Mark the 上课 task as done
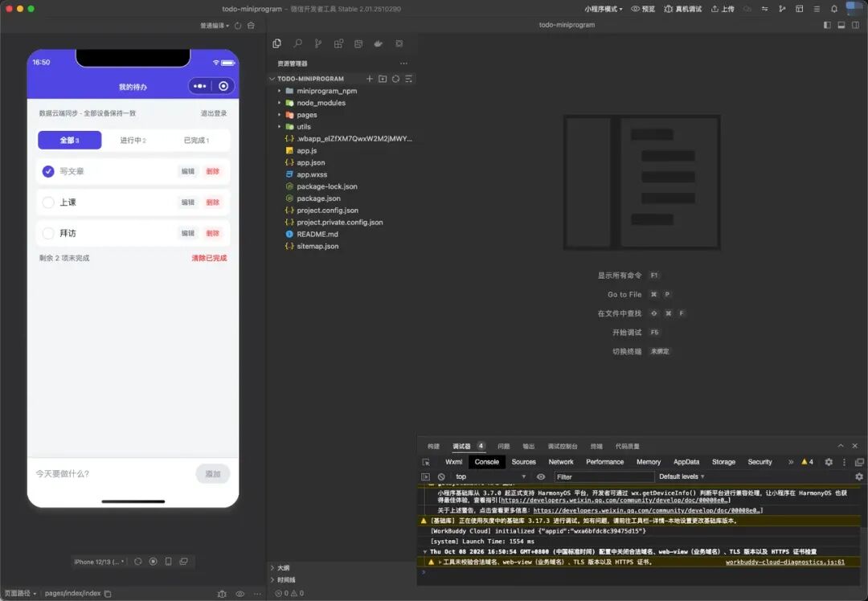 coord(48,202)
